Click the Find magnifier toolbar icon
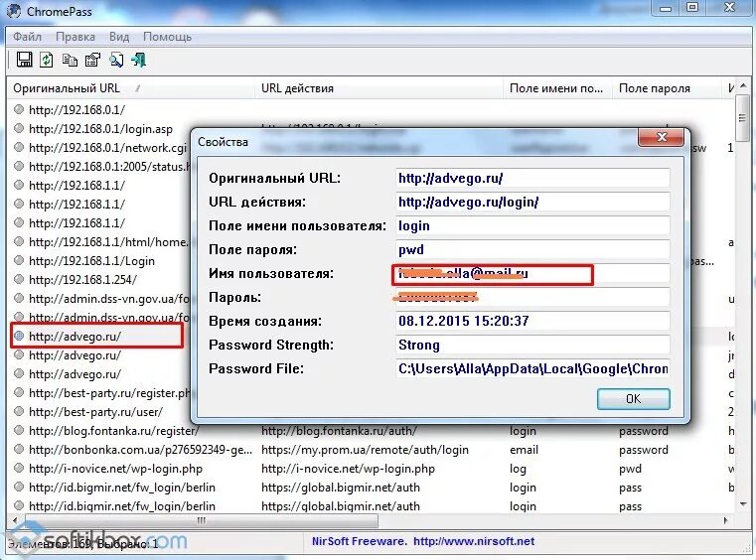The height and width of the screenshot is (560, 756). tap(116, 60)
